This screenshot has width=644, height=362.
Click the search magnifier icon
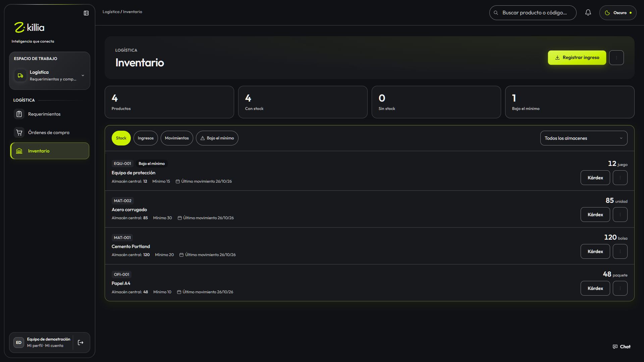tap(496, 13)
